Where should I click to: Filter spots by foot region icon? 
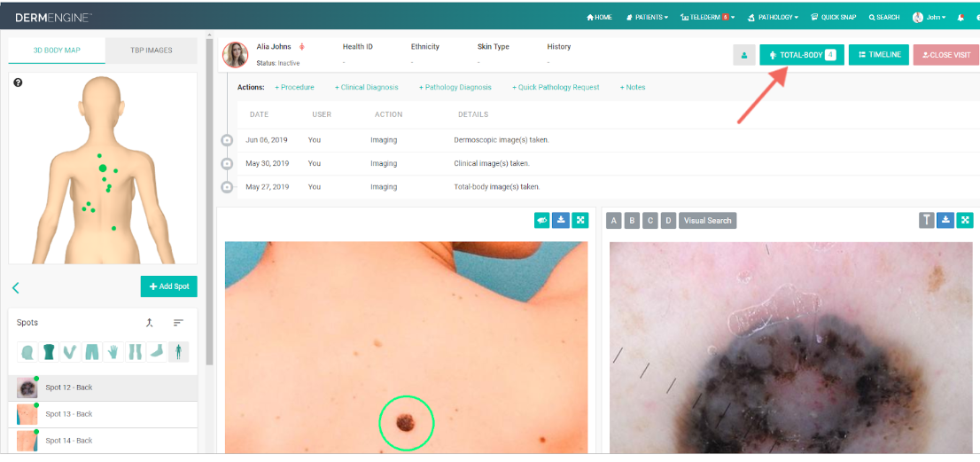[156, 352]
